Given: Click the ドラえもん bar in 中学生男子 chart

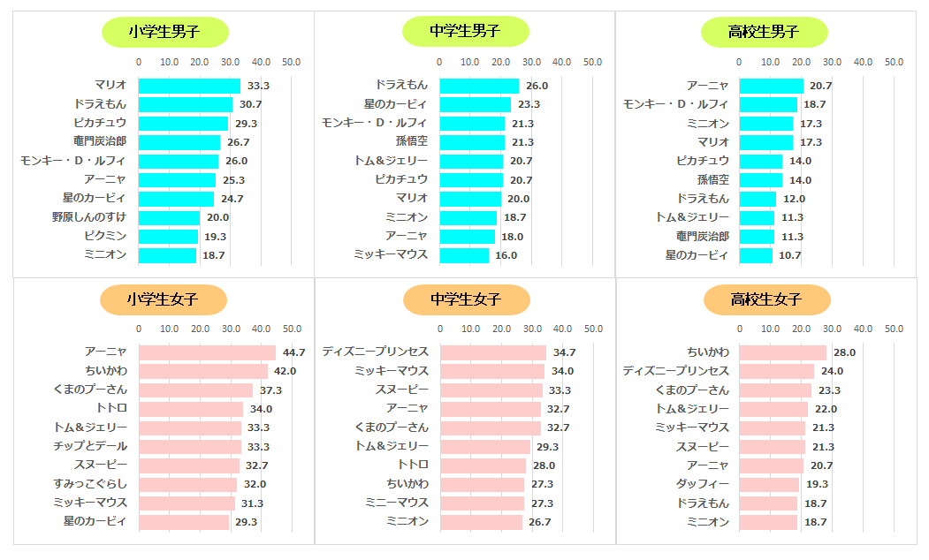Looking at the screenshot, I should pyautogui.click(x=479, y=86).
